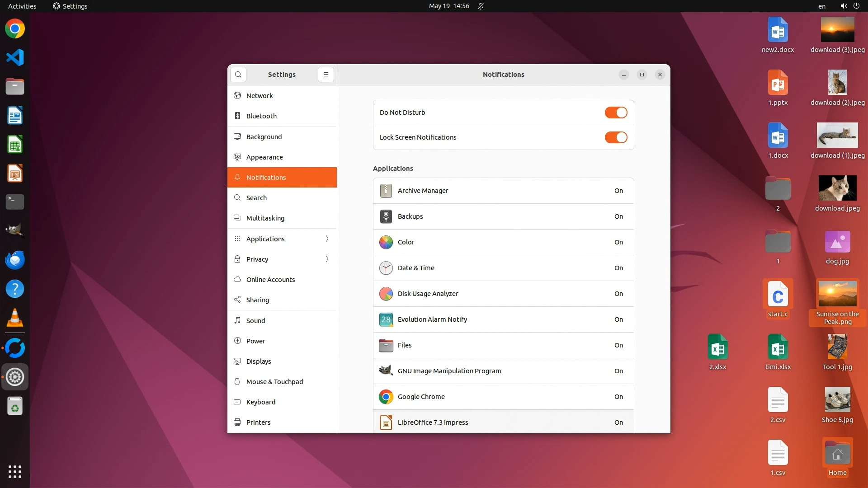Open Archive Manager notification settings
This screenshot has width=868, height=488.
[x=503, y=191]
